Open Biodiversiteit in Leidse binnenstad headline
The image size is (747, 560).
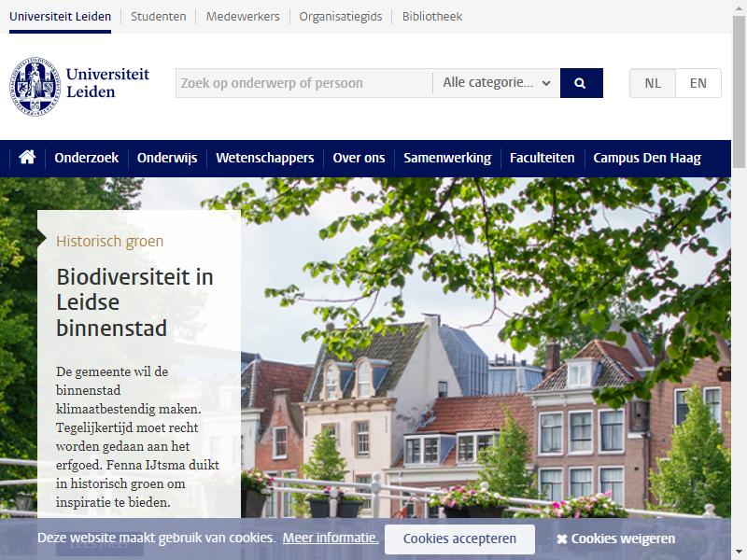[134, 302]
